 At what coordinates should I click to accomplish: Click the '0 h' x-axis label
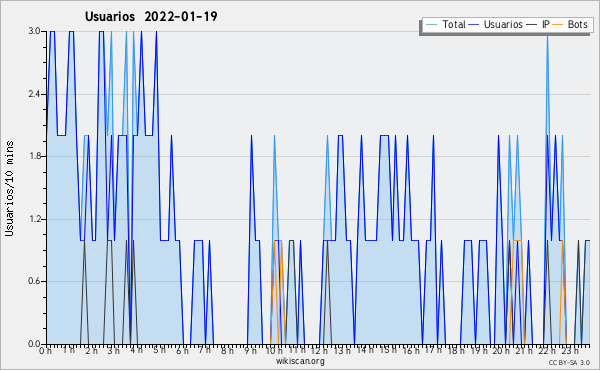(x=45, y=350)
